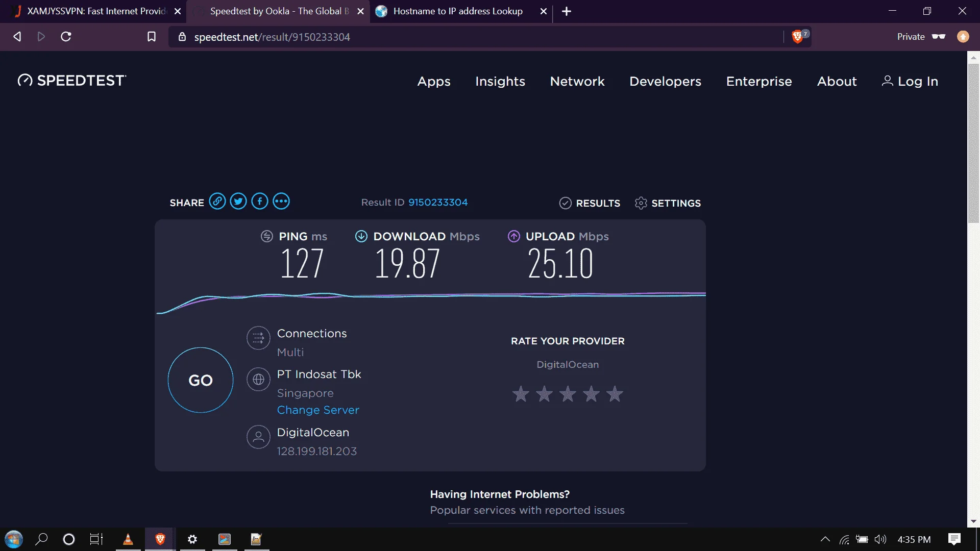Share the result on Twitter
980x551 pixels.
pos(238,202)
